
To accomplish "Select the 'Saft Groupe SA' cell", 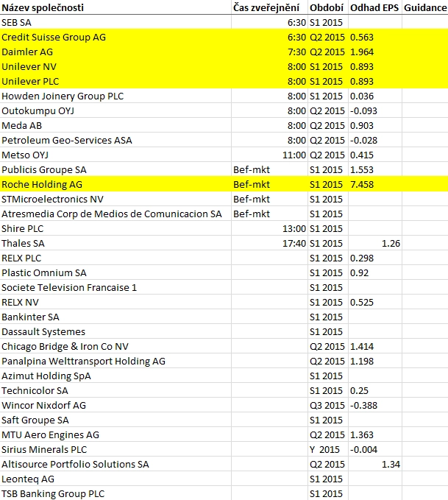I will (115, 420).
